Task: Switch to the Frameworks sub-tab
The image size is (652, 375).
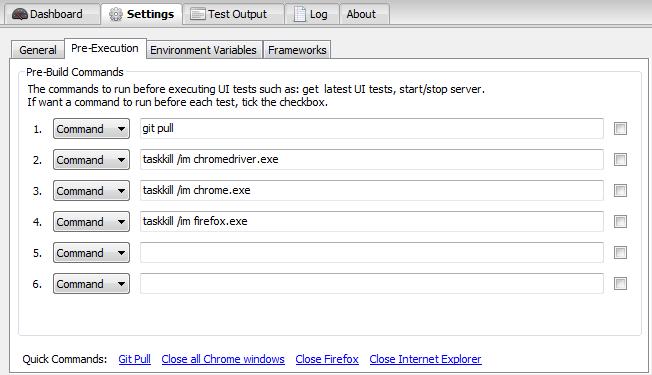Action: [x=297, y=50]
